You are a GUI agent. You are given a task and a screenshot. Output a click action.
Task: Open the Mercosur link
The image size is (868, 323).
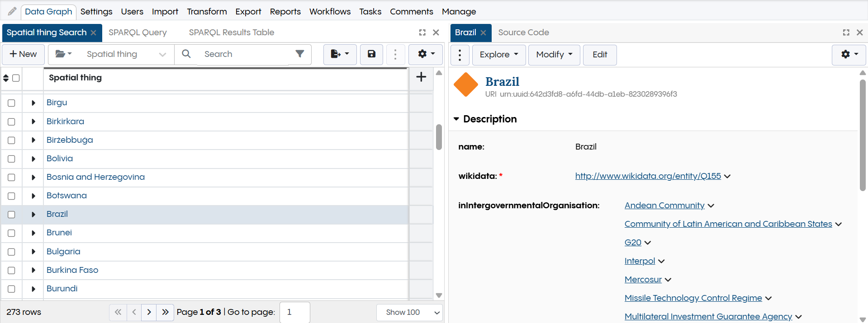point(643,280)
